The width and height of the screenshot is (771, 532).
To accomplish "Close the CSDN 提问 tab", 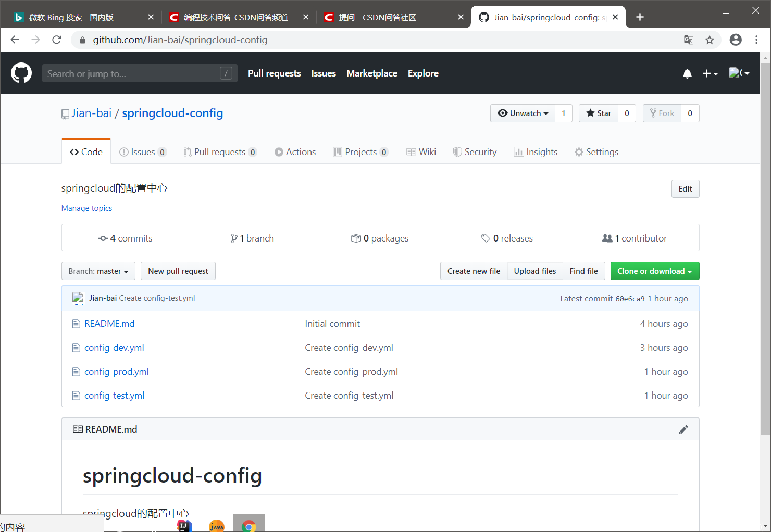I will (461, 17).
